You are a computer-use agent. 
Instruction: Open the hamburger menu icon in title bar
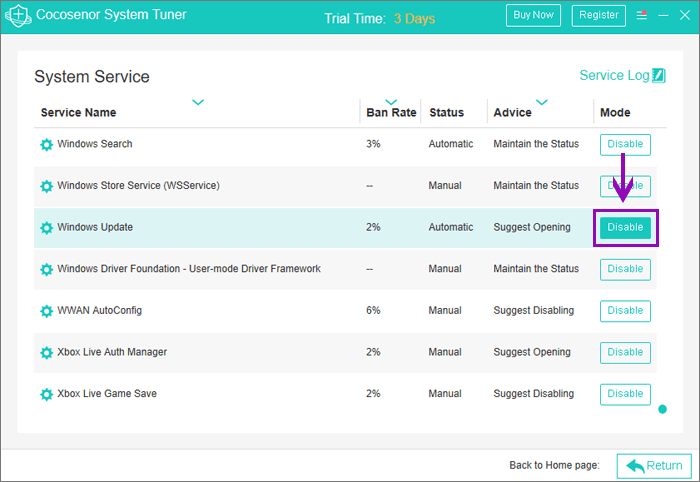(x=642, y=15)
